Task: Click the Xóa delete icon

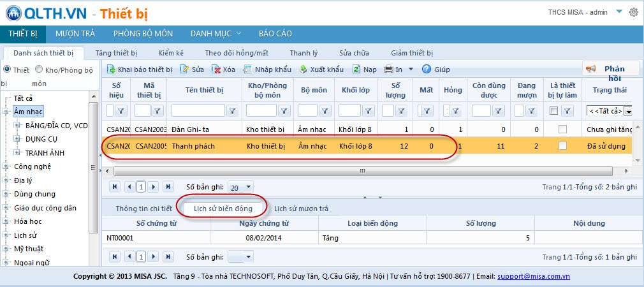Action: tap(217, 70)
